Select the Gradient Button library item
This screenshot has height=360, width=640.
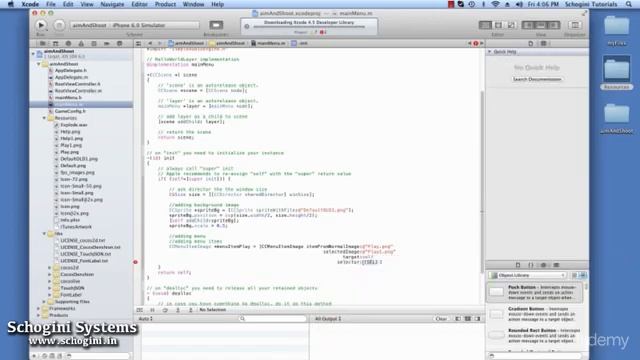tap(535, 314)
